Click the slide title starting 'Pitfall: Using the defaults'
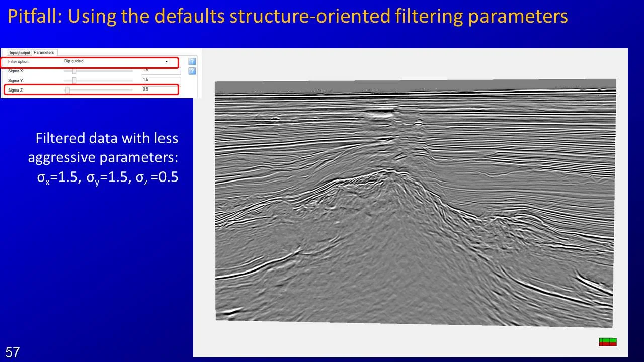Viewport: 644px width, 362px height. (288, 17)
